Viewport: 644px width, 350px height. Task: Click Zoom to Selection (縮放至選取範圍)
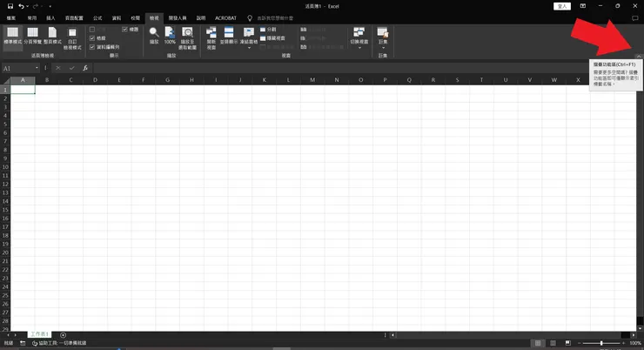[187, 38]
